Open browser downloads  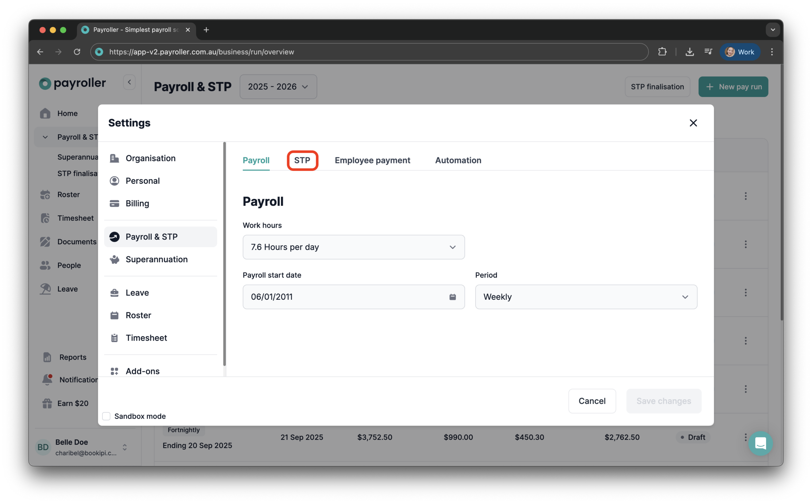pyautogui.click(x=690, y=52)
